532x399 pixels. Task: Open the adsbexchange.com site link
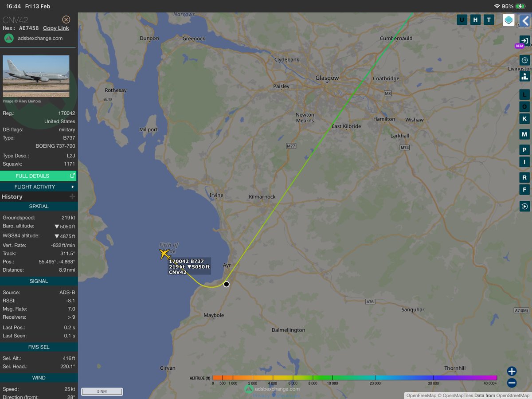tap(40, 38)
